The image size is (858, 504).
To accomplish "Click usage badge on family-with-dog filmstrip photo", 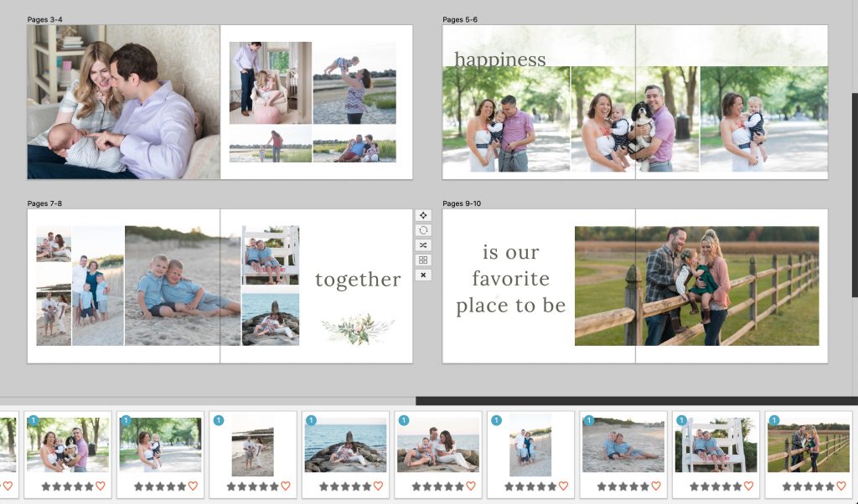I will point(34,420).
